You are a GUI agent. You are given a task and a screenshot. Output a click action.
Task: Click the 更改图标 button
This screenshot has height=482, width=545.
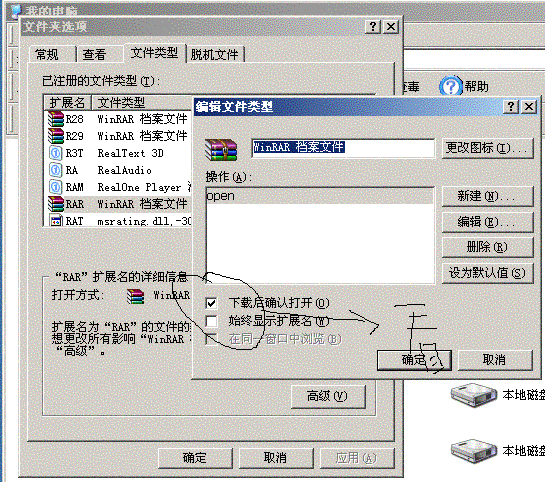(487, 148)
